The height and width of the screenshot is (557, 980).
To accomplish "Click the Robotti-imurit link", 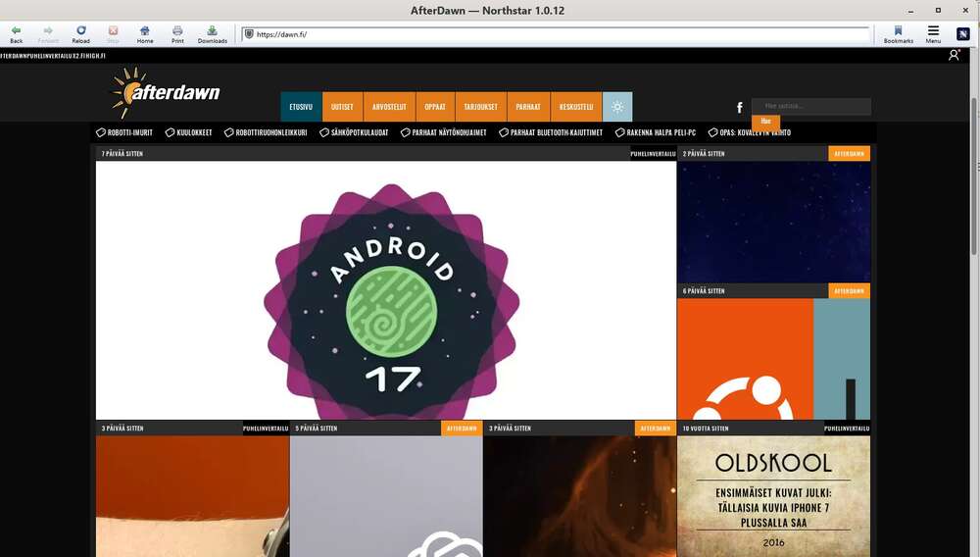I will tap(130, 132).
